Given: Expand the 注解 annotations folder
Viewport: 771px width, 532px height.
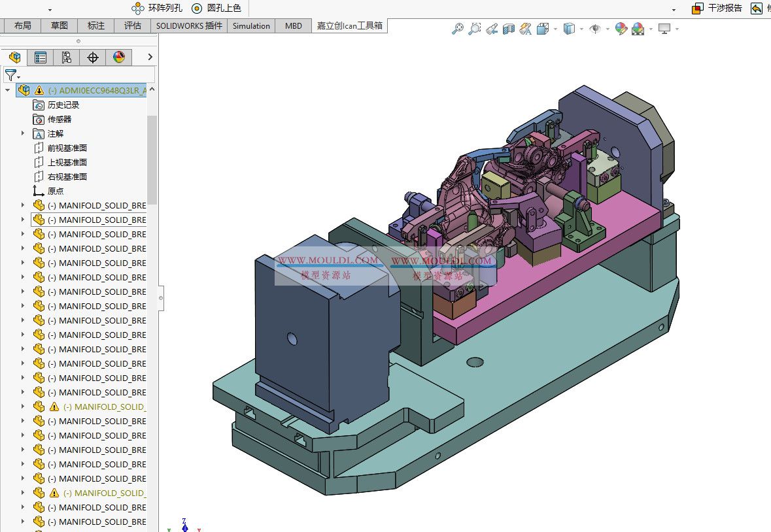Looking at the screenshot, I should [22, 133].
